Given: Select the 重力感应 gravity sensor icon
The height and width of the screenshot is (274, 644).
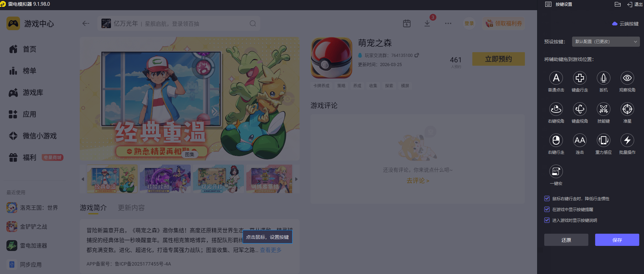Looking at the screenshot, I should (x=603, y=140).
